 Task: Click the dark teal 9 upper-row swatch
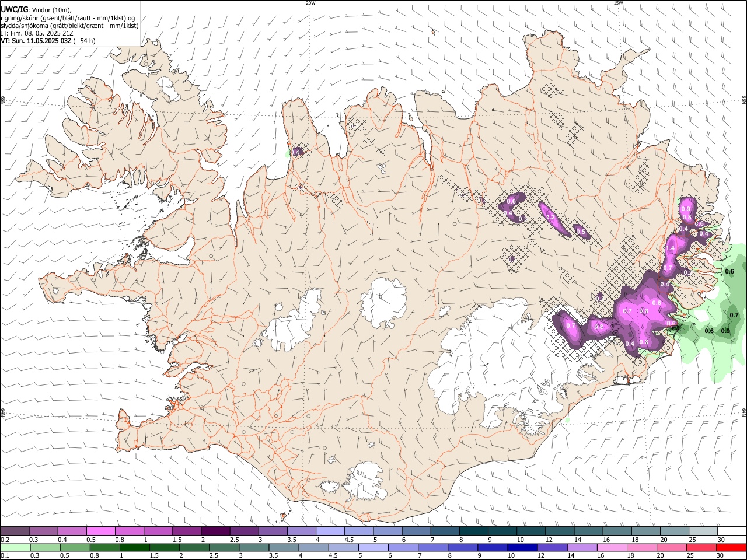point(502,531)
